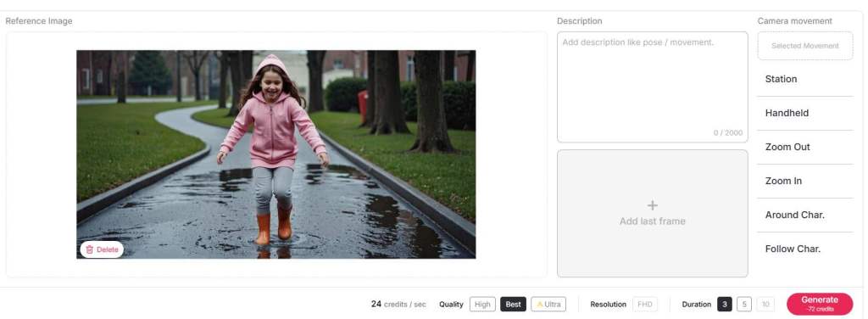Screen dimensions: 868x319
Task: Select Station camera movement
Action: click(805, 79)
